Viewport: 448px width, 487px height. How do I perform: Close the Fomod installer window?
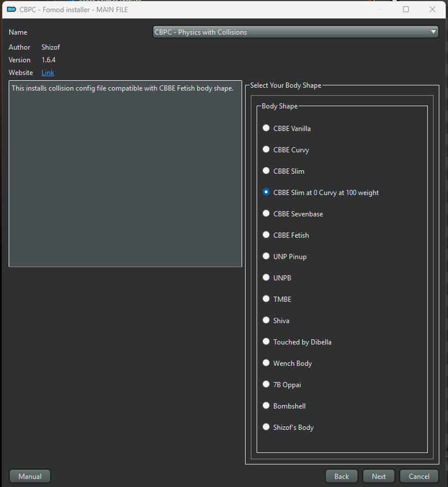[432, 9]
